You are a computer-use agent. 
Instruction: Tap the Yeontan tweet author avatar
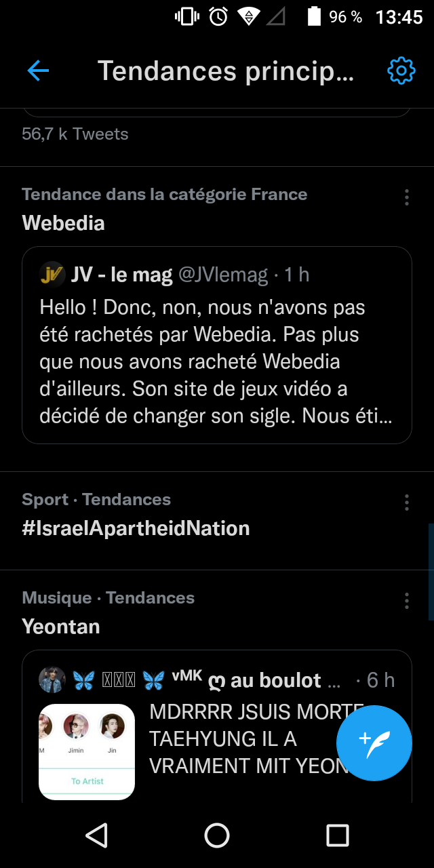[x=52, y=679]
